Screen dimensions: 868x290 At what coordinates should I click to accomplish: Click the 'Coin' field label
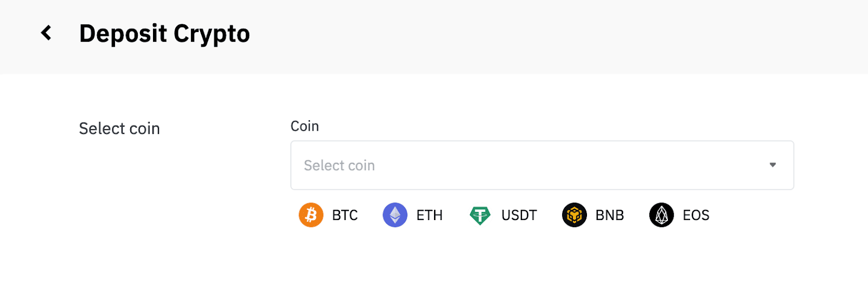tap(305, 126)
